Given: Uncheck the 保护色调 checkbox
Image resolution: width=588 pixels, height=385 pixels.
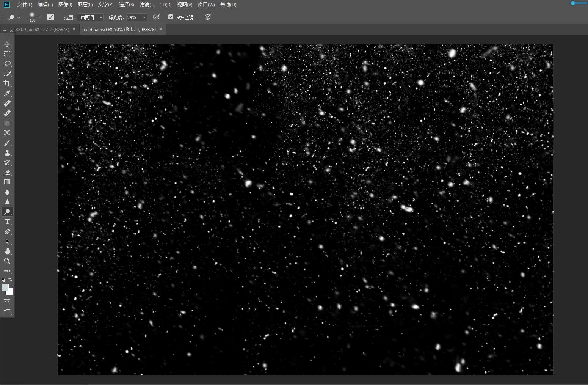Looking at the screenshot, I should [x=171, y=17].
